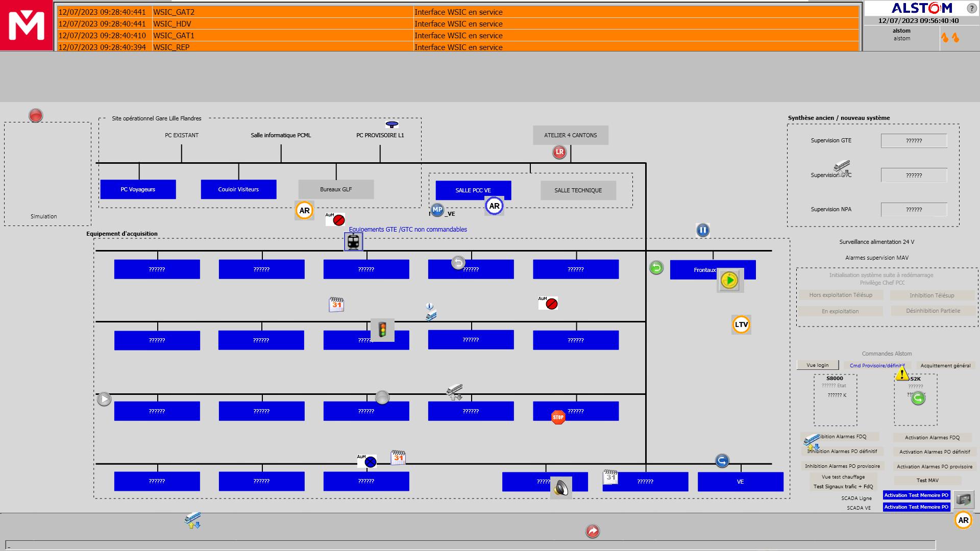Click calendar icon on top row
This screenshot has height=551, width=980.
pos(336,305)
